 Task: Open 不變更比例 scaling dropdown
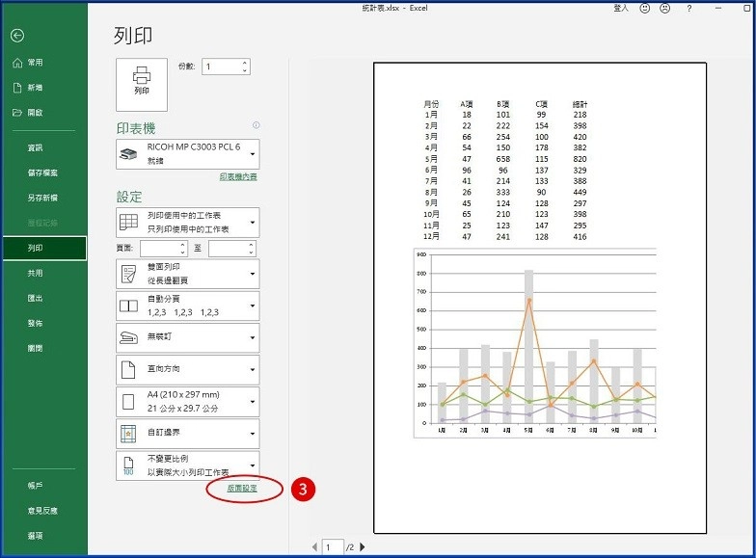pyautogui.click(x=187, y=465)
